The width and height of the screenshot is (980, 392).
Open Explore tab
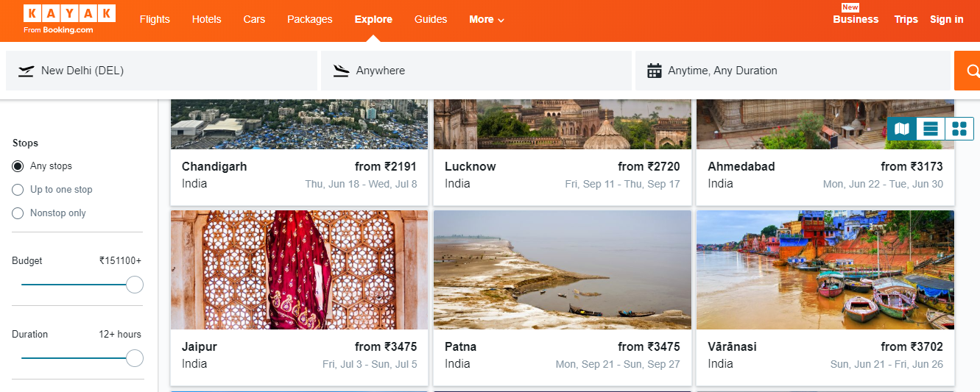[x=373, y=19]
